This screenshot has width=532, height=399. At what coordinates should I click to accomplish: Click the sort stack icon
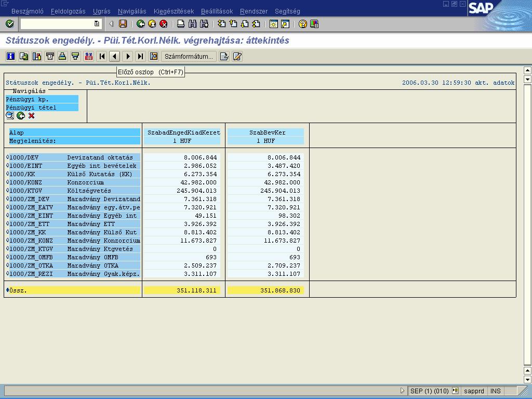62,56
